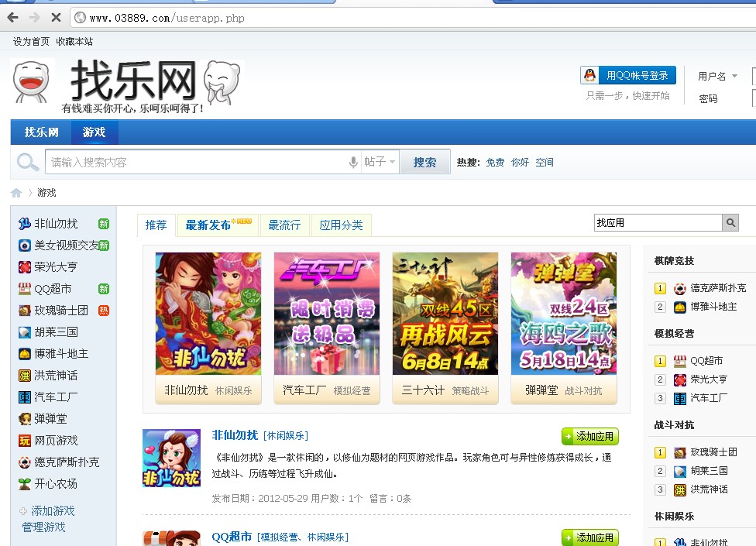
Task: Click 洪荒神话 in 战斗对抗 ranking
Action: coord(709,489)
